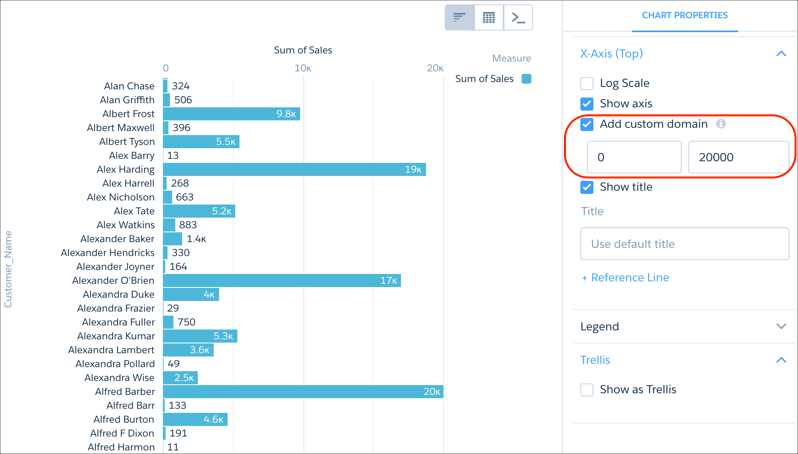Click the Use default title input field
Image resolution: width=798 pixels, height=454 pixels.
click(x=685, y=244)
